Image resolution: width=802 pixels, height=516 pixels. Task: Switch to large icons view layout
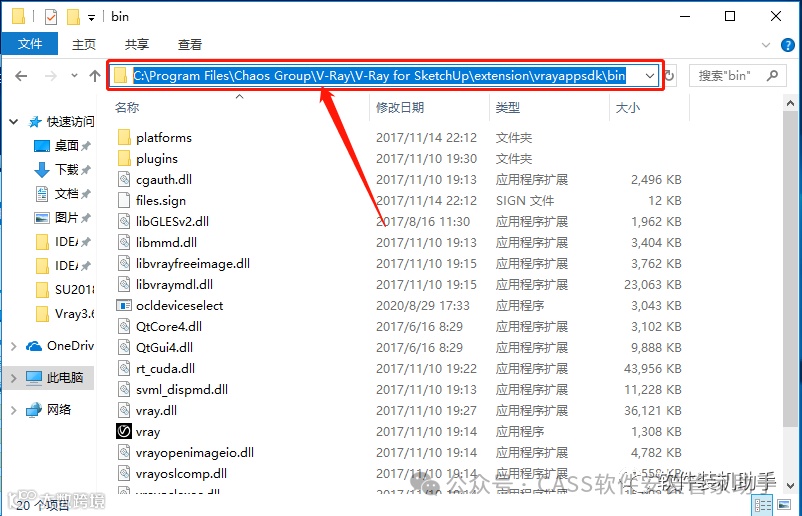[x=784, y=506]
